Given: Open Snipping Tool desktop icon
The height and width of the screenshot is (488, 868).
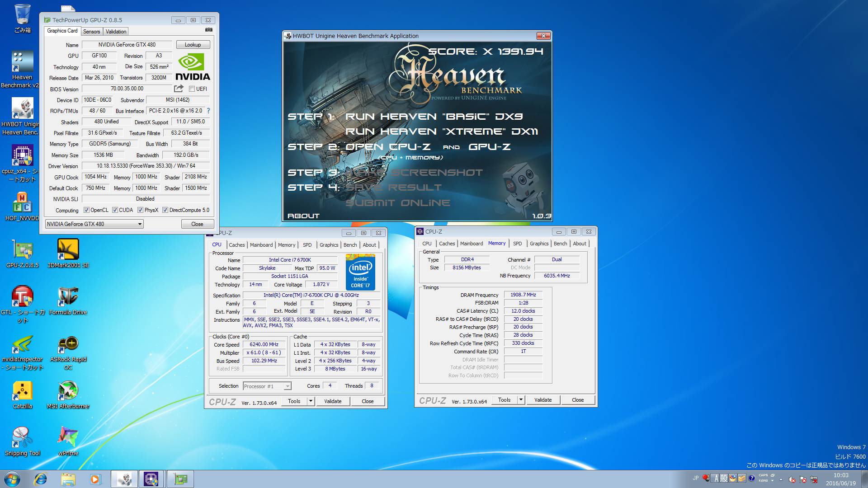Looking at the screenshot, I should coord(22,441).
